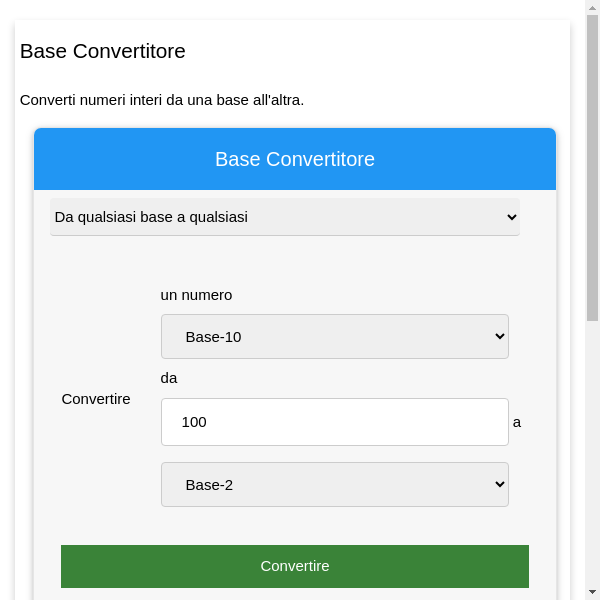Viewport: 600px width, 600px height.
Task: Click the vertical scrollbar thumb
Action: (592, 168)
